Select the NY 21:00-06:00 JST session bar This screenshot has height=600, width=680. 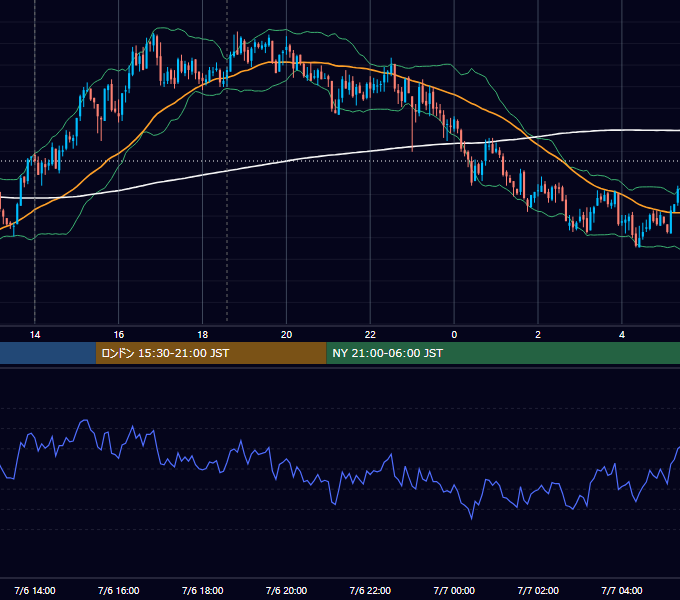coord(503,353)
